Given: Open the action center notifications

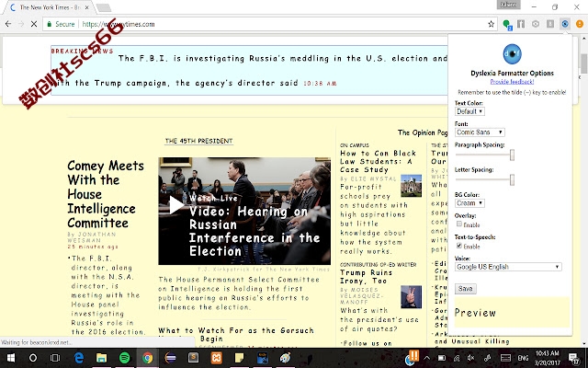Looking at the screenshot, I should click(x=573, y=358).
